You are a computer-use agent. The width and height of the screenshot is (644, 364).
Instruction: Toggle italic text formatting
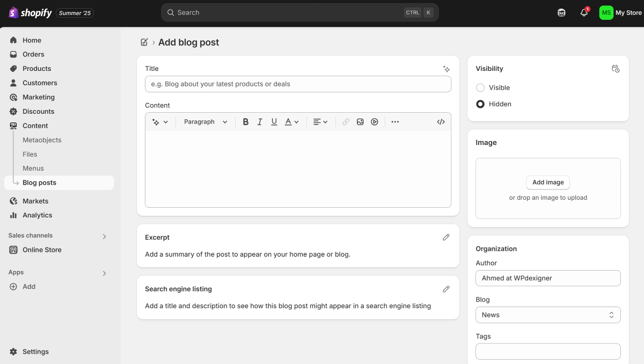(x=260, y=122)
